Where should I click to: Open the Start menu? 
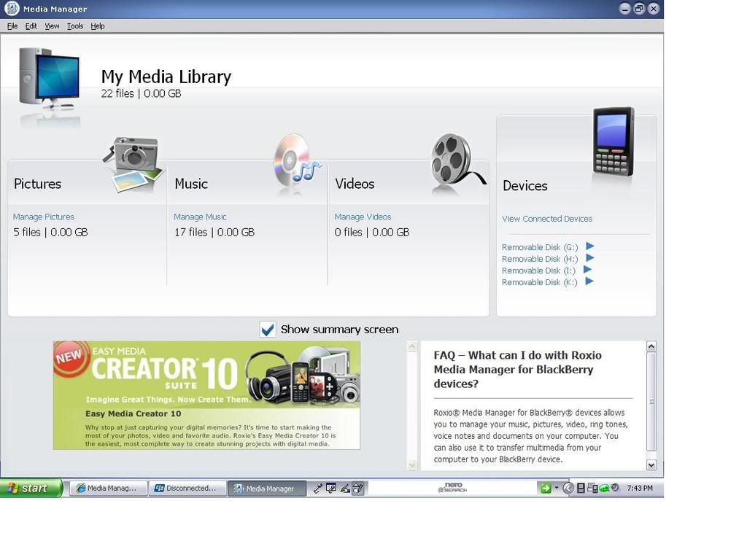pos(31,488)
